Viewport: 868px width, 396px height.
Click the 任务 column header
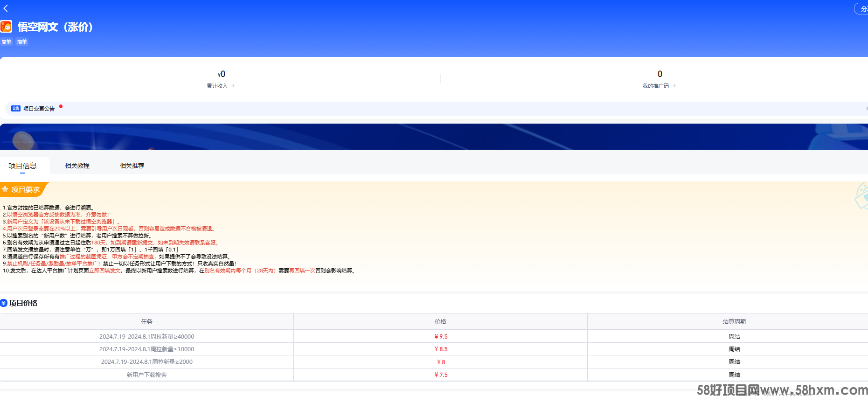point(147,322)
